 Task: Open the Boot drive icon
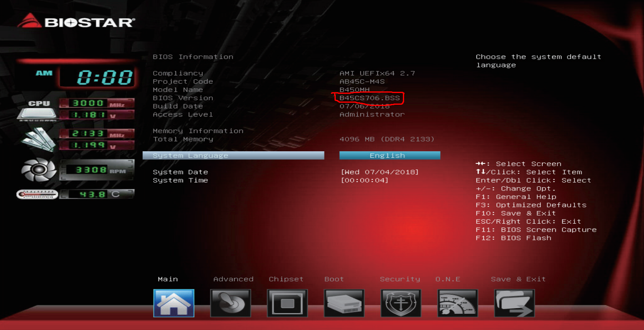tap(344, 303)
